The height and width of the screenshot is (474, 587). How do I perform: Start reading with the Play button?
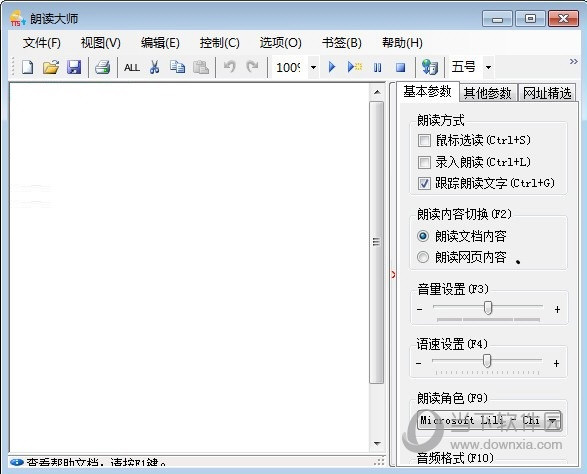(x=332, y=67)
